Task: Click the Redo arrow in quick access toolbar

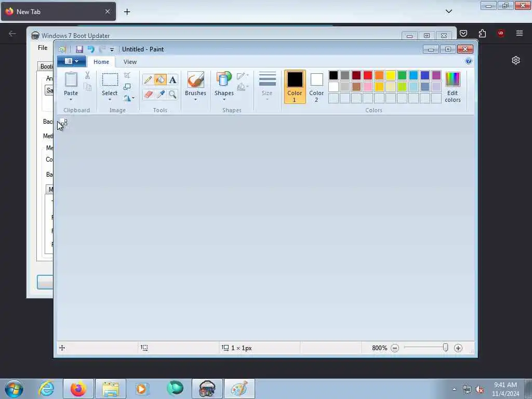Action: coord(102,49)
